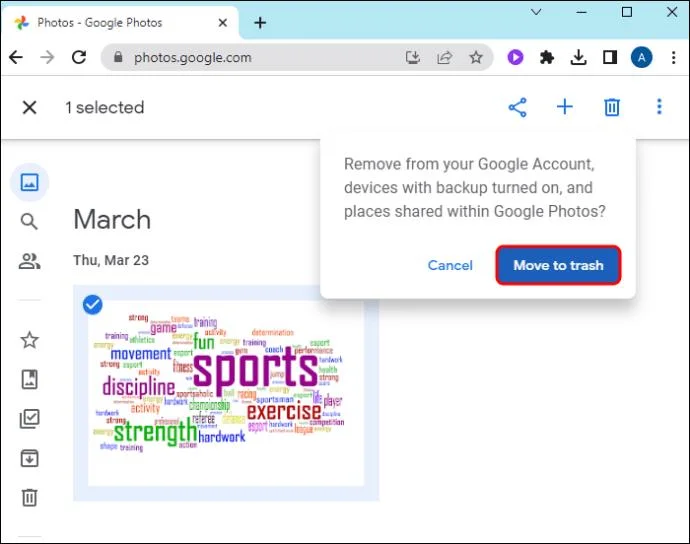This screenshot has height=544, width=690.
Task: Open Utilities checkmark icon in sidebar
Action: pyautogui.click(x=29, y=419)
